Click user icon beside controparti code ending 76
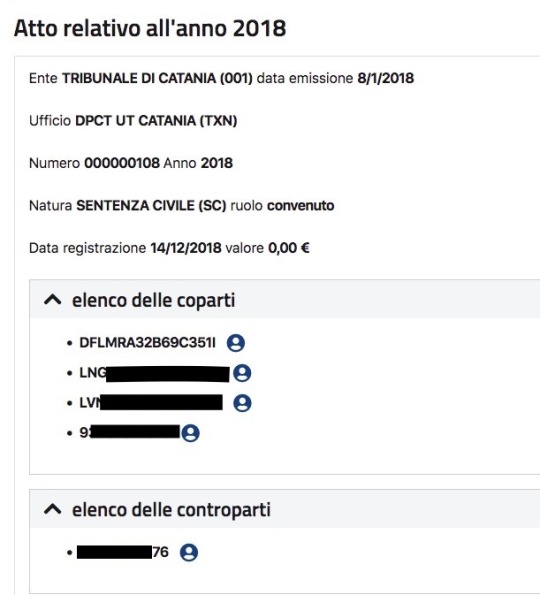Viewport: 540px width, 595px height. pos(189,552)
